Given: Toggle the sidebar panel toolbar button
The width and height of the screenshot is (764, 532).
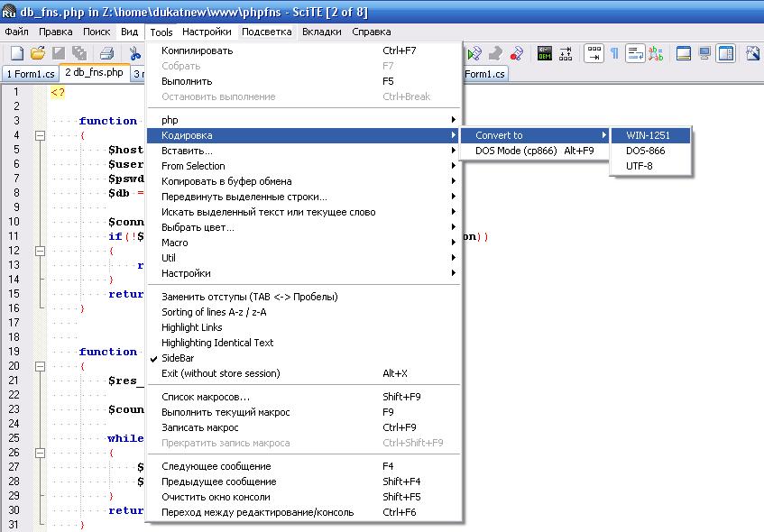Looking at the screenshot, I should 725,53.
